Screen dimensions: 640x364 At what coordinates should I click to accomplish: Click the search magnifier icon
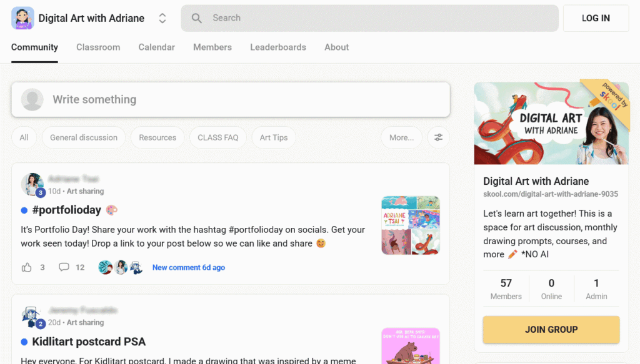pos(197,18)
